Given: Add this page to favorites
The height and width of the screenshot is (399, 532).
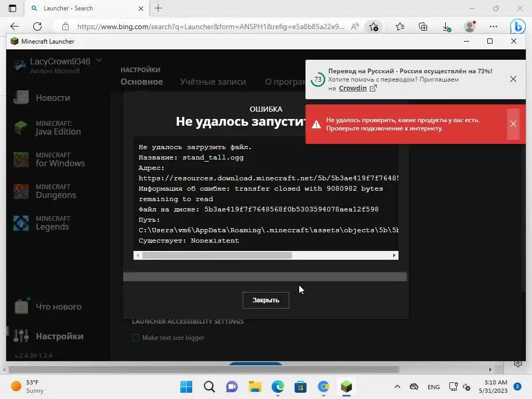Looking at the screenshot, I should (374, 26).
